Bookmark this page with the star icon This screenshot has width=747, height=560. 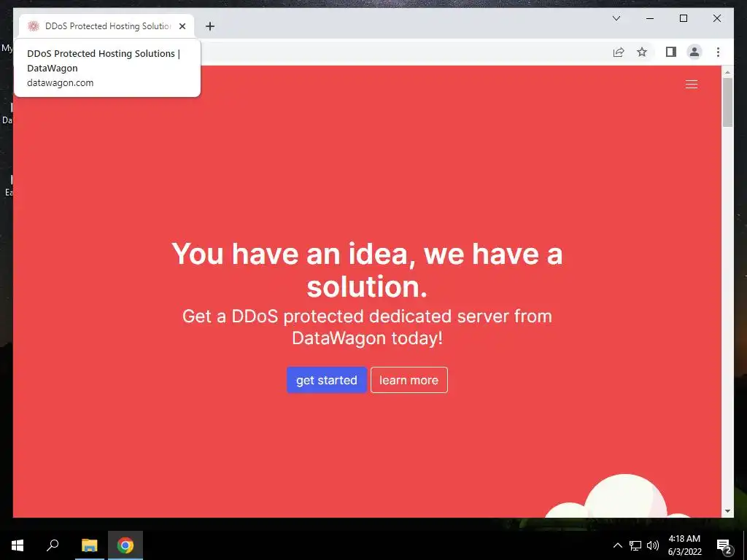(642, 52)
